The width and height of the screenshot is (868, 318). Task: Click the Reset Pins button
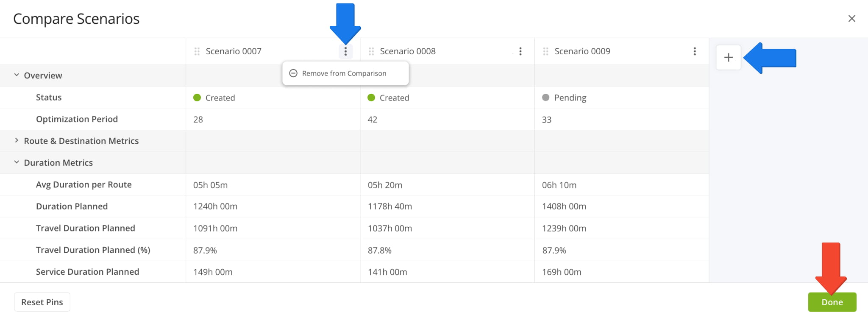click(42, 302)
